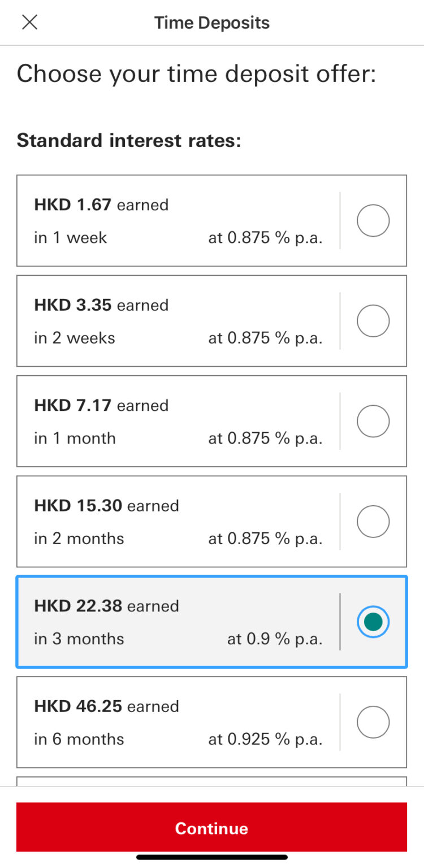
Task: Pick the 1 month radio button
Action: point(373,421)
